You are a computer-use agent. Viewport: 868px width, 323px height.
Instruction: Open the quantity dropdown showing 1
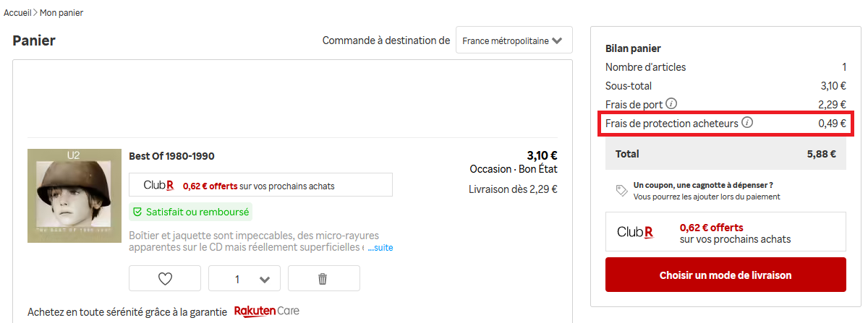pos(244,278)
